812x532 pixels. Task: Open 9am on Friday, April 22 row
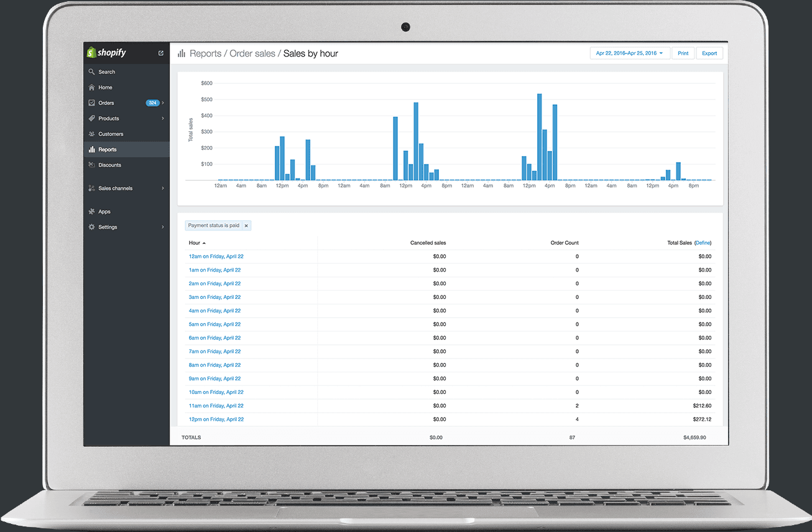[x=215, y=378]
